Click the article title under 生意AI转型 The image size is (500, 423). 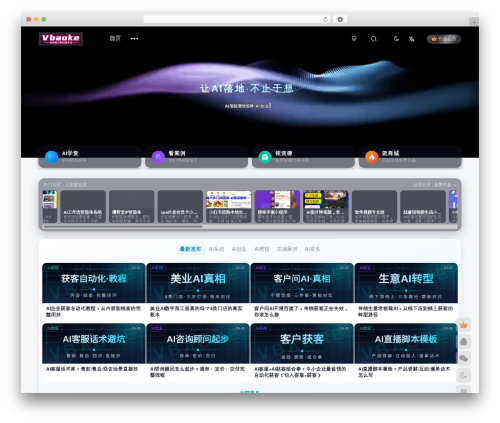pyautogui.click(x=405, y=311)
